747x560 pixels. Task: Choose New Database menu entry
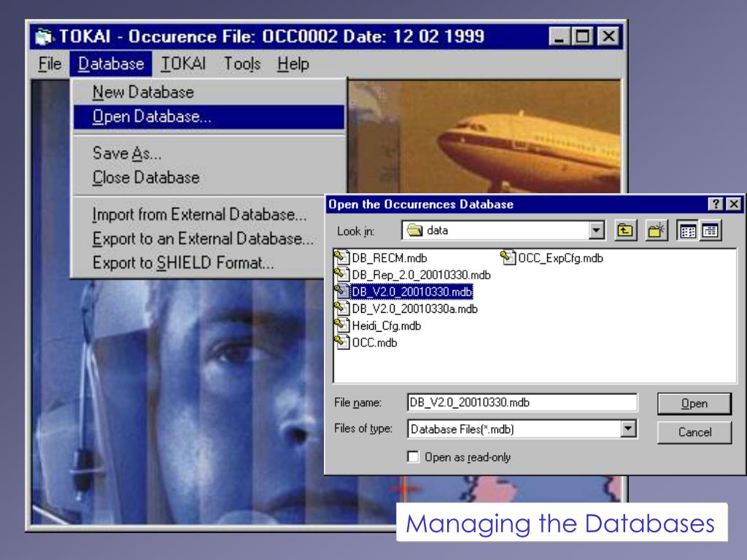tap(209, 93)
